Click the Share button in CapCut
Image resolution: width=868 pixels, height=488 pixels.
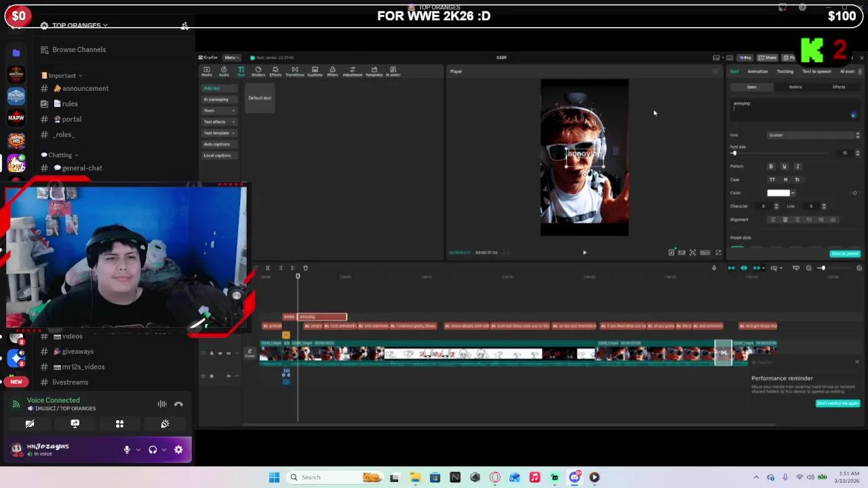tap(768, 58)
